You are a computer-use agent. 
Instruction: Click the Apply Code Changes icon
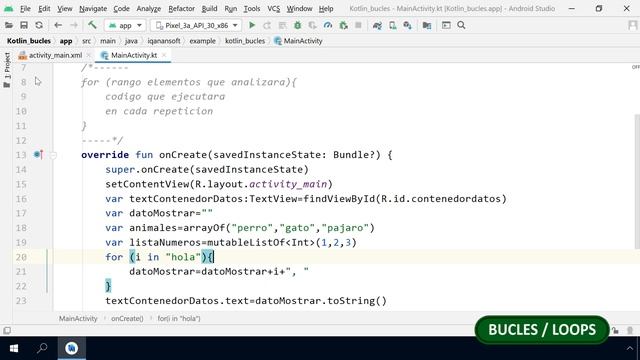[282, 25]
